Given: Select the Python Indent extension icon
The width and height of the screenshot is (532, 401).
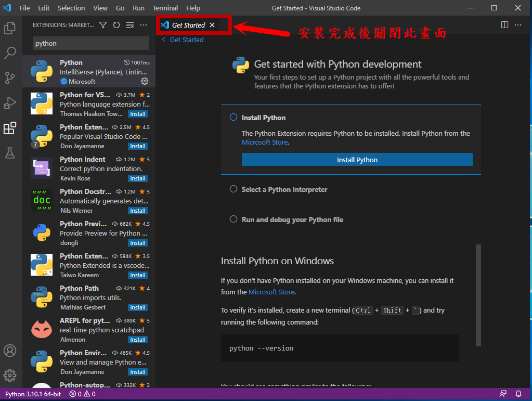Looking at the screenshot, I should coord(42,168).
